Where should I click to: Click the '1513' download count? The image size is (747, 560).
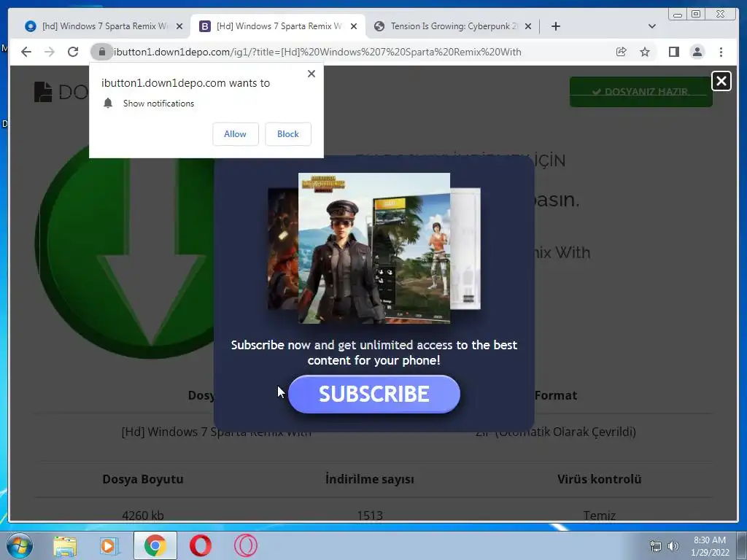click(370, 516)
